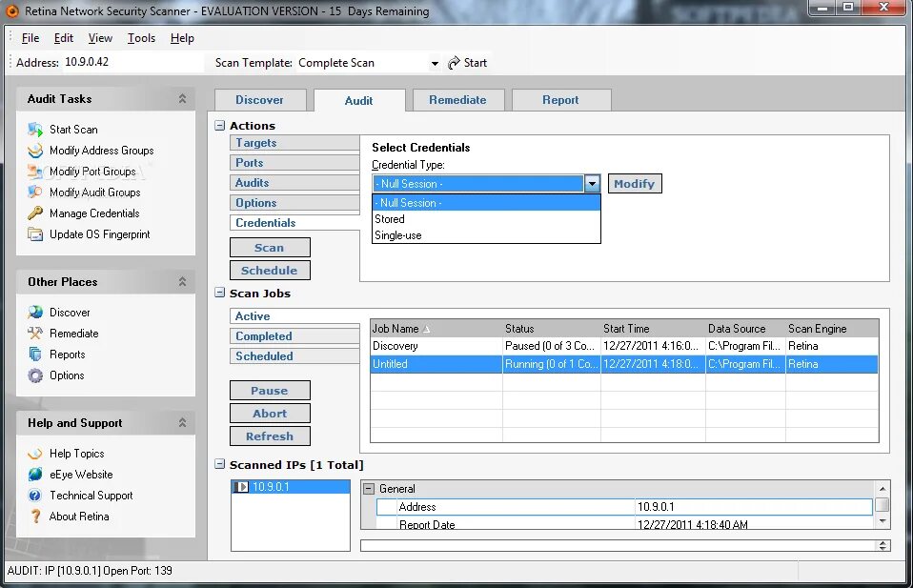Screen dimensions: 913x588
Task: Open the Options action section
Action: (294, 203)
